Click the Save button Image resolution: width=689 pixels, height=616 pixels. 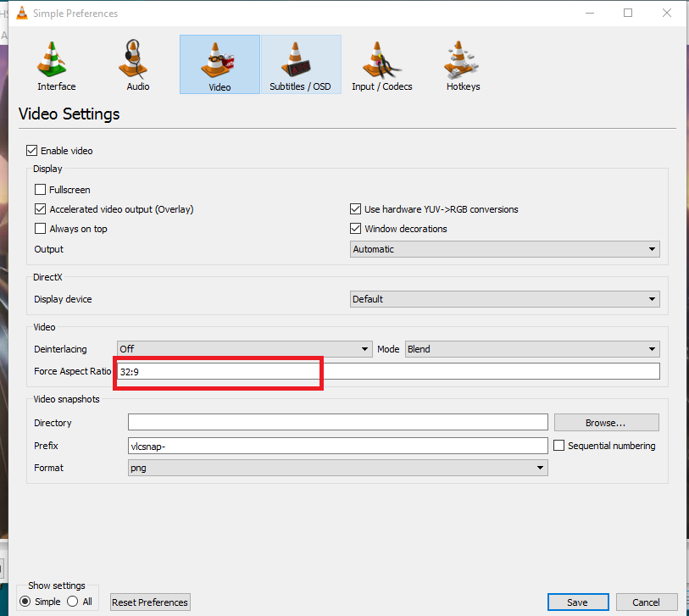click(578, 602)
